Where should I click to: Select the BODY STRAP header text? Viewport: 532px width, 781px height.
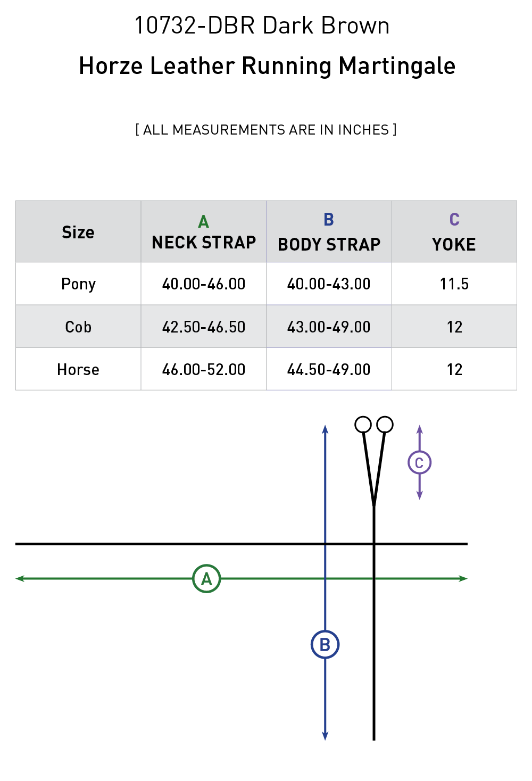[329, 244]
